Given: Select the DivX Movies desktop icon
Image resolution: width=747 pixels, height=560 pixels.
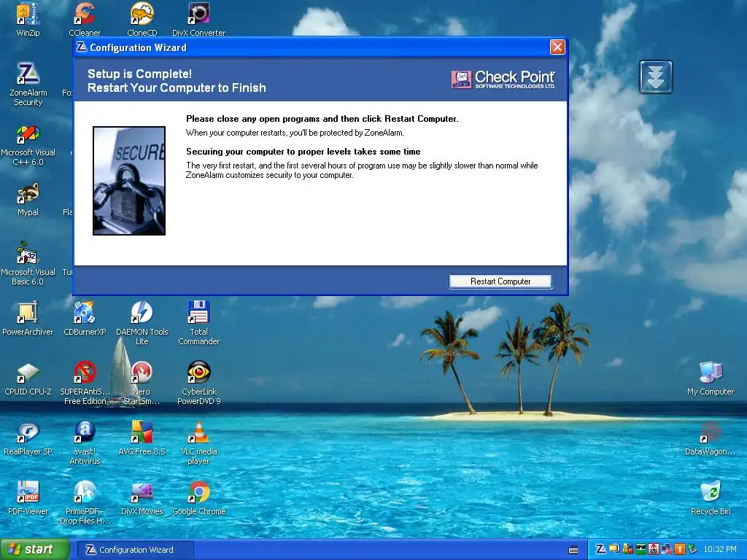Looking at the screenshot, I should tap(142, 498).
